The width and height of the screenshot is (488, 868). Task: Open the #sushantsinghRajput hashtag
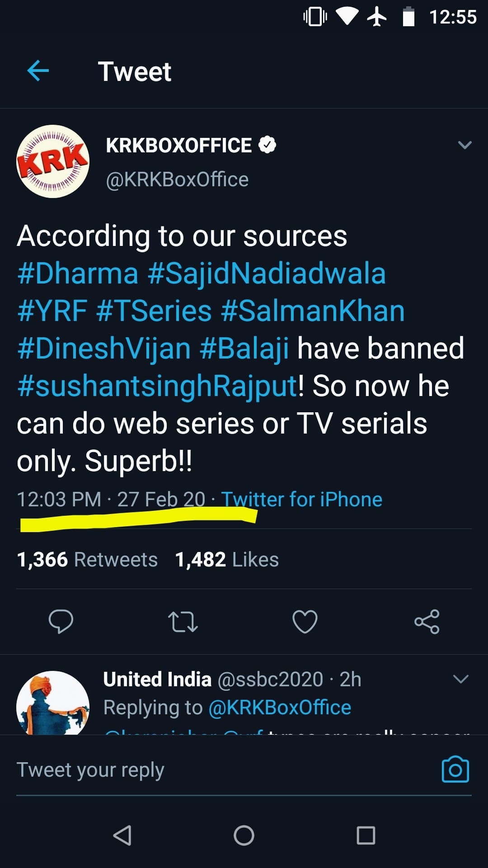click(157, 387)
